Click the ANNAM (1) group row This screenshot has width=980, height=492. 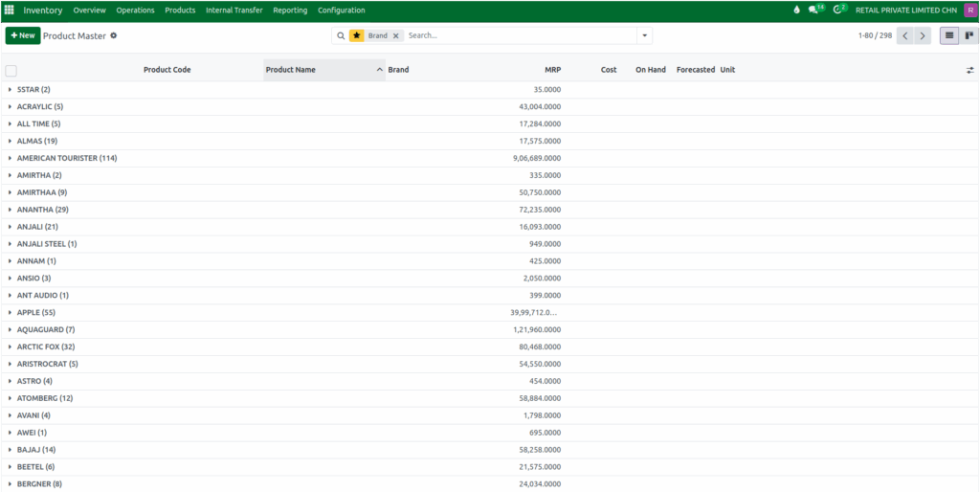coord(490,261)
